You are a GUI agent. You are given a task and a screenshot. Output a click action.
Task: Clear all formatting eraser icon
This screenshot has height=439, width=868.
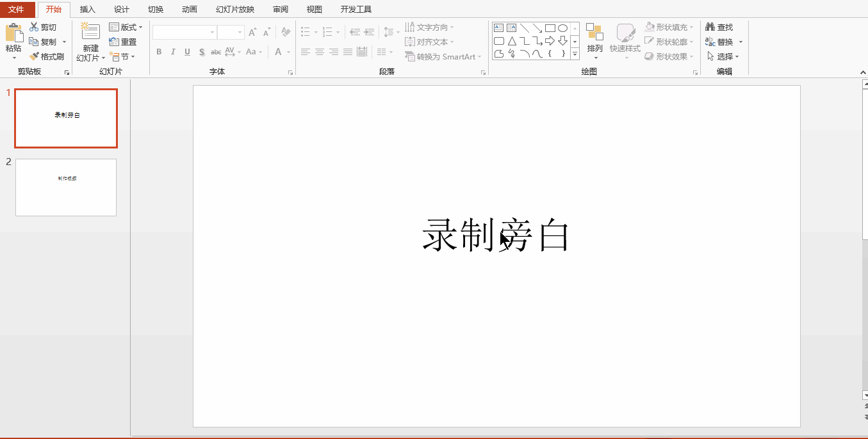coord(286,32)
